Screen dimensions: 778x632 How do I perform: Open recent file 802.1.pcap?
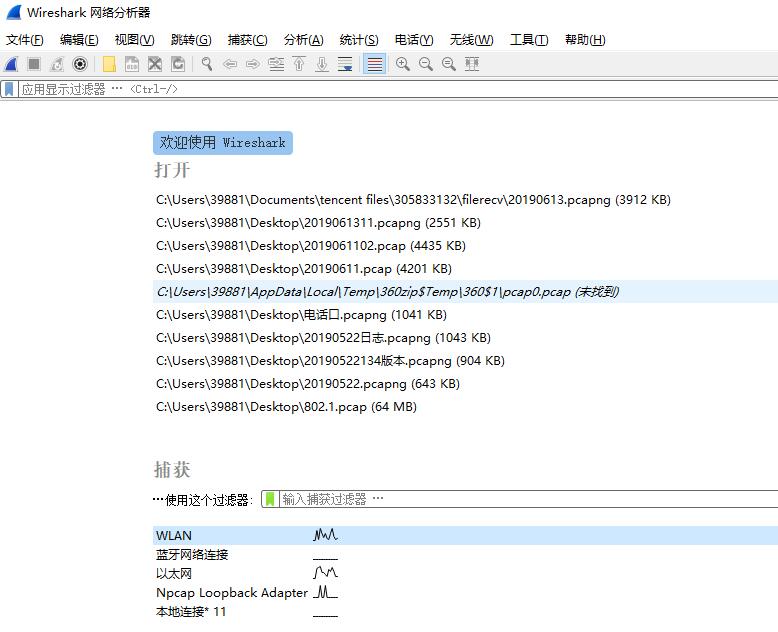[286, 407]
